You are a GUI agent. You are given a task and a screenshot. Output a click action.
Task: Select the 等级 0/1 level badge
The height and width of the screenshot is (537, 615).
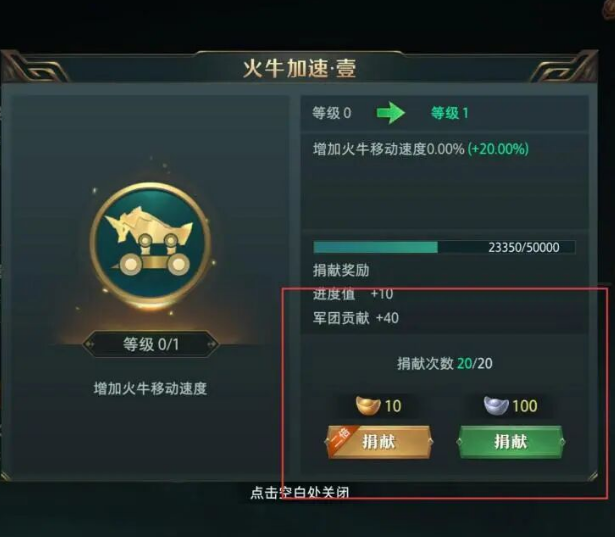(x=151, y=344)
